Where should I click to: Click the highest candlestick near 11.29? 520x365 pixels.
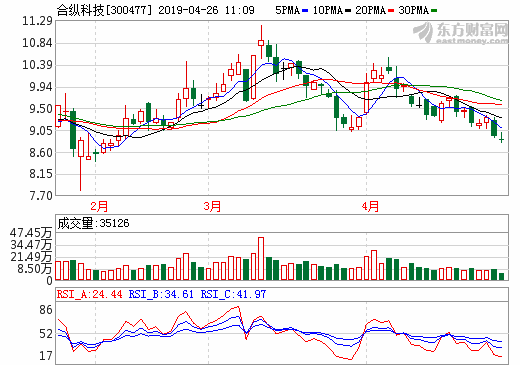[x=261, y=42]
